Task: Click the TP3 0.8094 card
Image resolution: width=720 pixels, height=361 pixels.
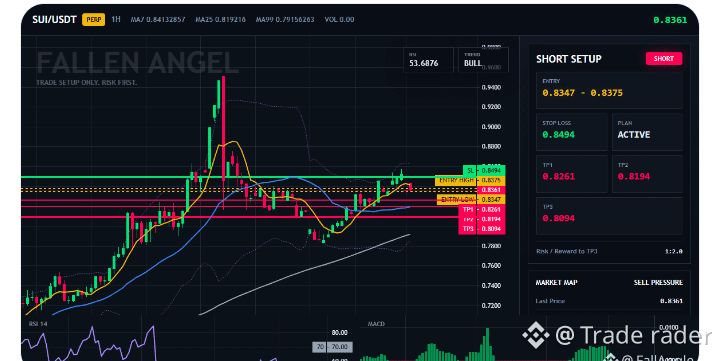Action: coord(609,216)
